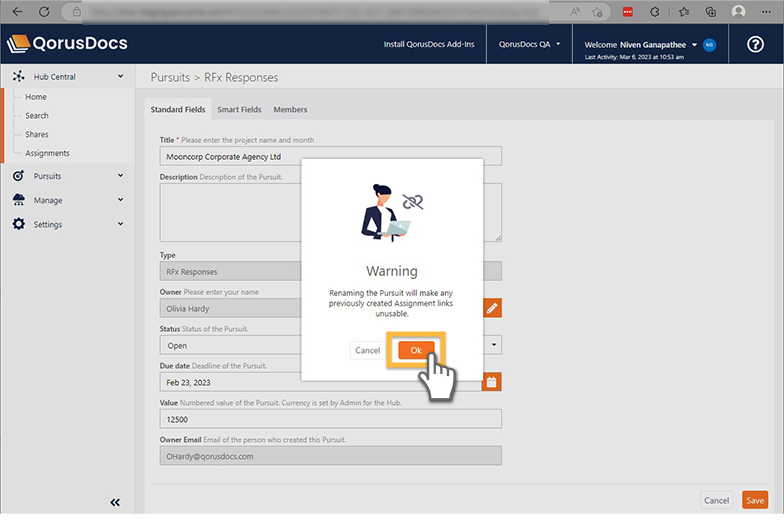Click the Value field showing 12500
The image size is (784, 524).
click(330, 419)
